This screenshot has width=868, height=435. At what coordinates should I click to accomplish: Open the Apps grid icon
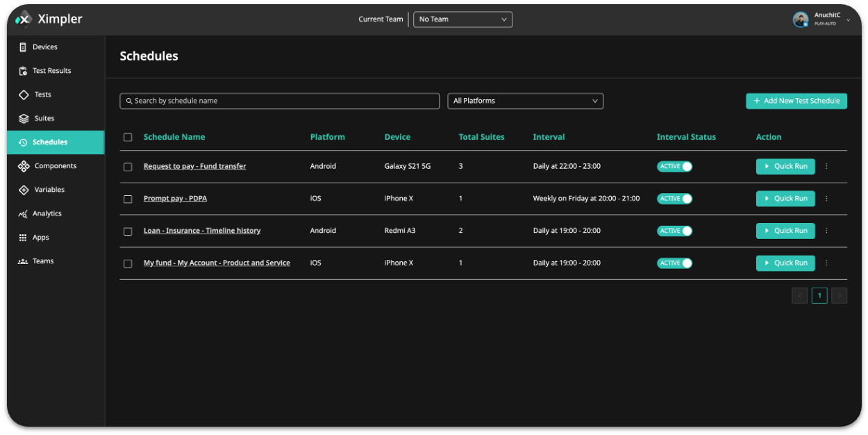[23, 238]
